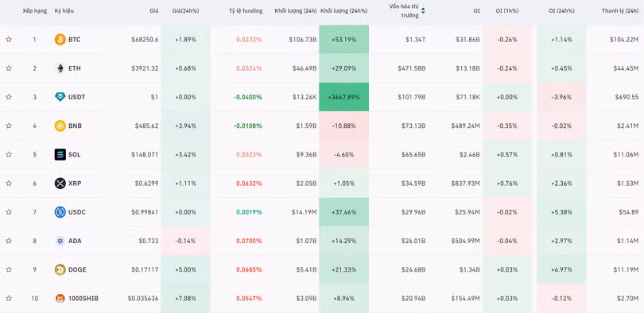This screenshot has height=313, width=644.
Task: Toggle the 1000SHIB favorite star
Action: (9, 298)
